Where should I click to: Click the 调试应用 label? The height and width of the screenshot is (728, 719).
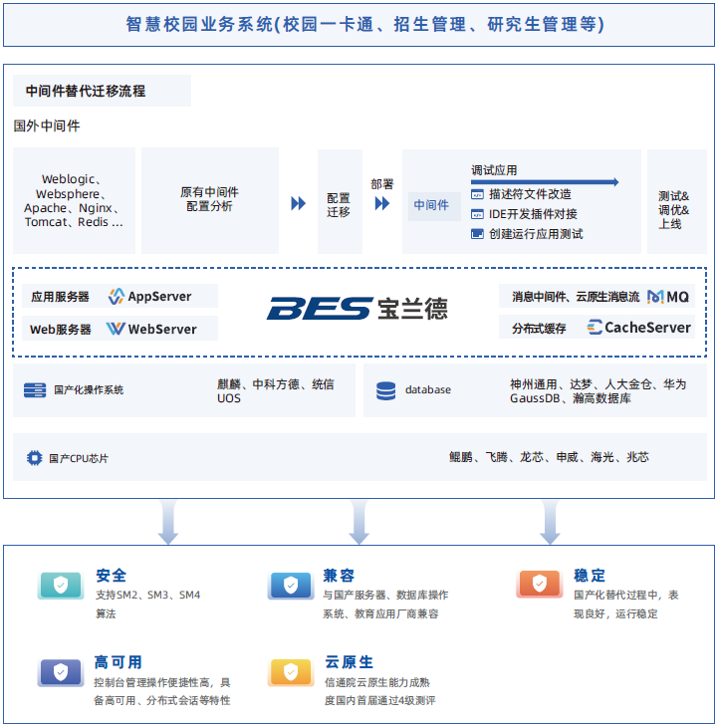tap(494, 170)
